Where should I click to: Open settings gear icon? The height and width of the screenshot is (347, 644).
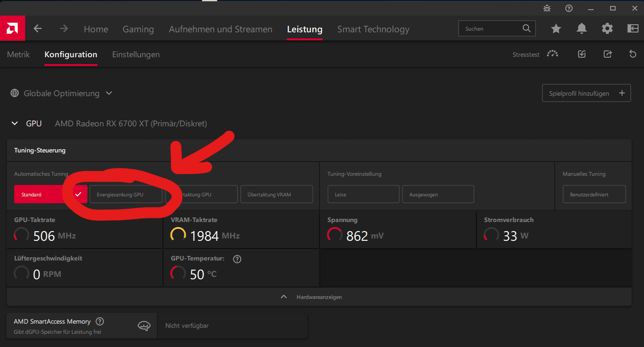click(607, 29)
